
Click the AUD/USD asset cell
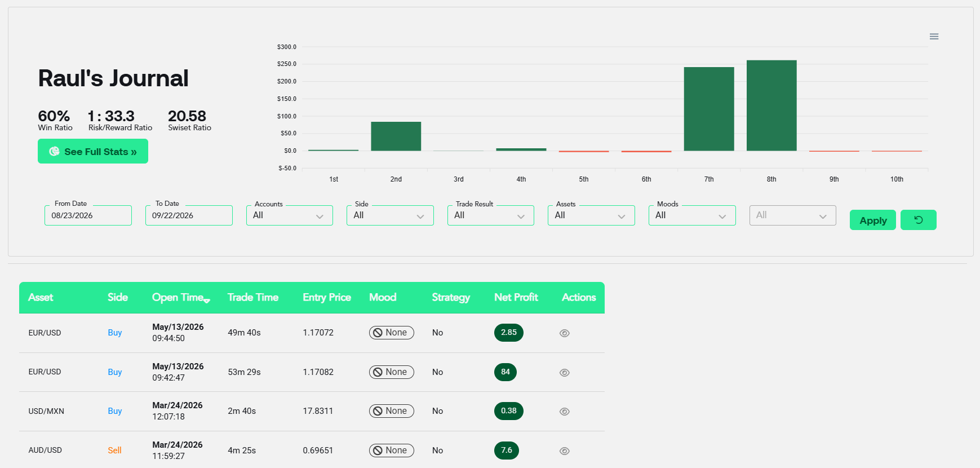[45, 451]
